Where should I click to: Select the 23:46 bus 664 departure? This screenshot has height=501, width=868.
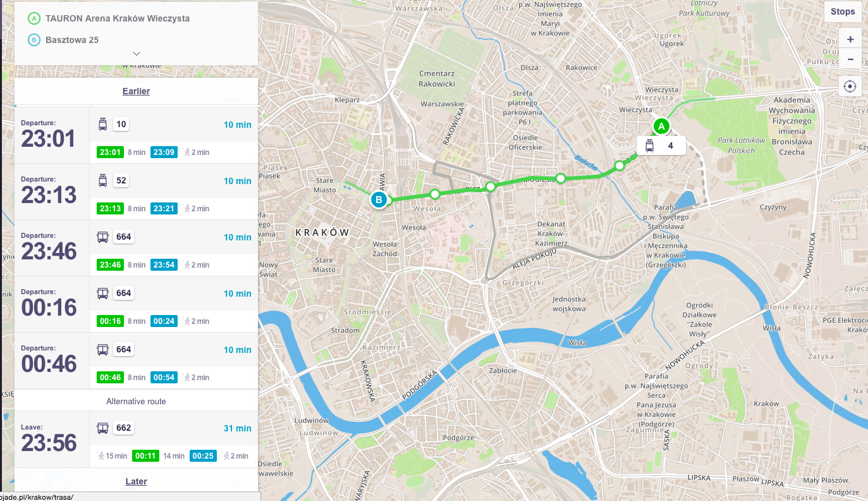pos(136,248)
